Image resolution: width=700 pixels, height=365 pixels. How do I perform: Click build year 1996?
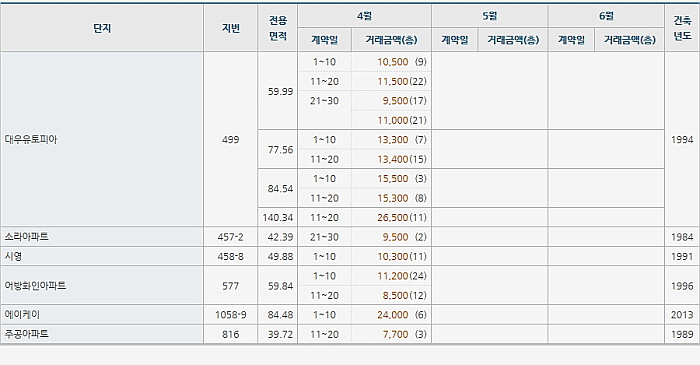pos(682,286)
